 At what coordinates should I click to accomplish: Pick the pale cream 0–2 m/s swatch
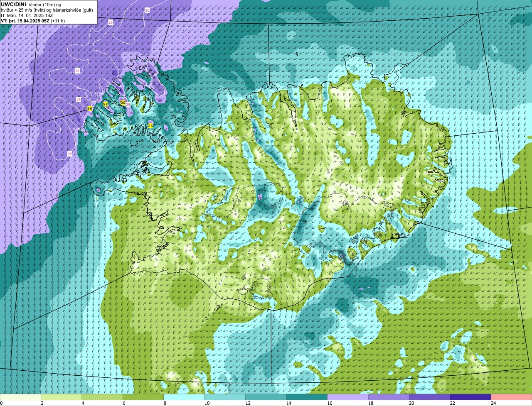[x=21, y=397]
